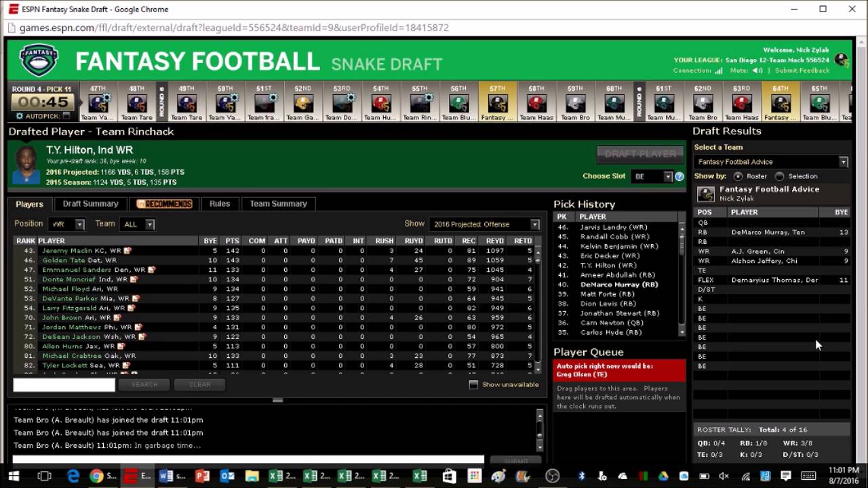This screenshot has height=488, width=868.
Task: Click the chat log scrollbar down arrow
Action: tap(540, 447)
